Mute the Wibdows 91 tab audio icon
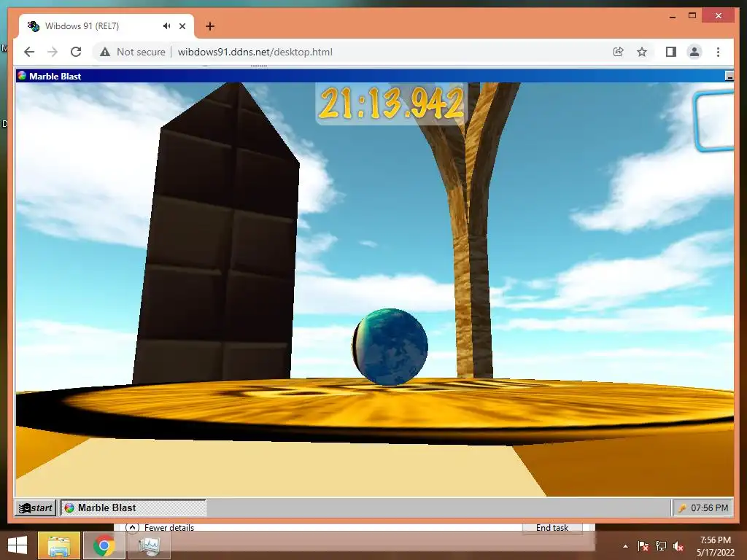The image size is (747, 560). (166, 26)
